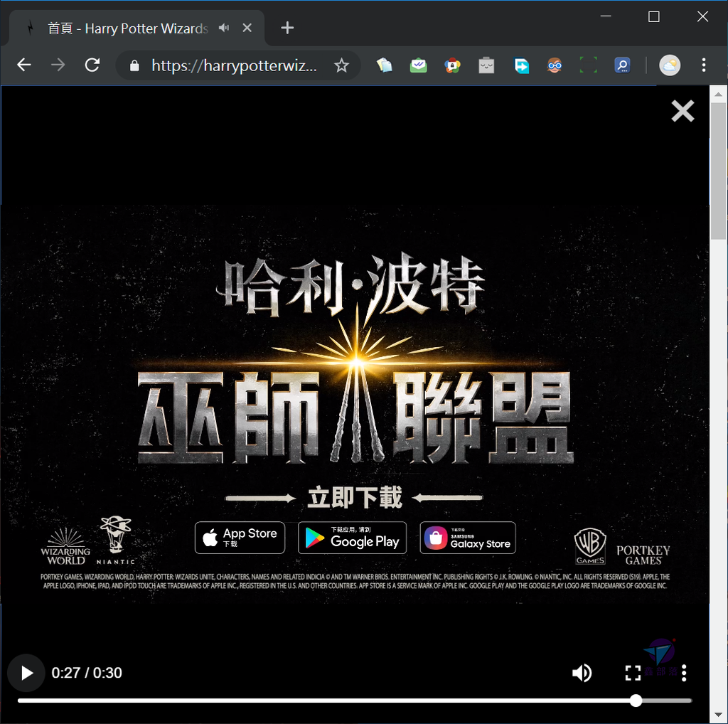This screenshot has height=724, width=728.
Task: Click the scrollbar down arrow
Action: click(718, 715)
